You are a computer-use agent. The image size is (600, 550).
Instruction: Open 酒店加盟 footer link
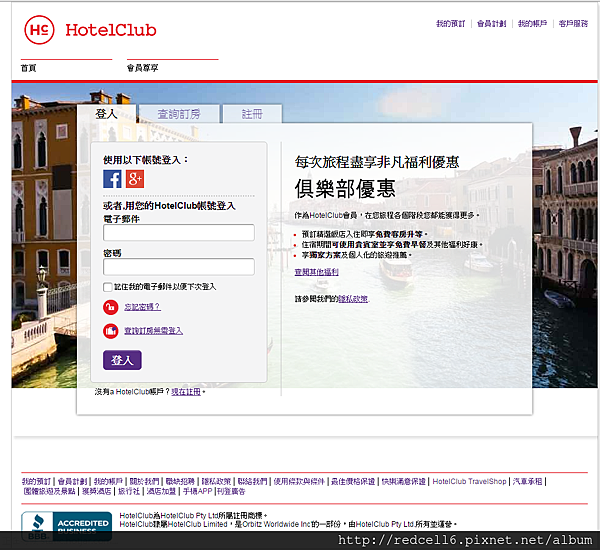(161, 491)
